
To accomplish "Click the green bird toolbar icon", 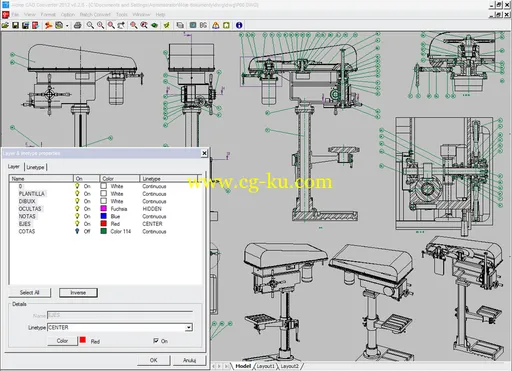I will (167, 25).
